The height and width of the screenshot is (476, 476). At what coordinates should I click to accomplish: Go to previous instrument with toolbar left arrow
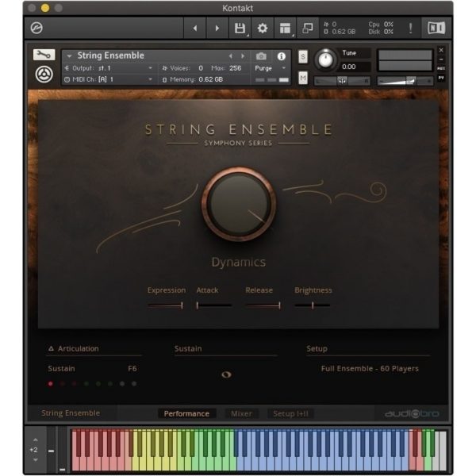195,29
